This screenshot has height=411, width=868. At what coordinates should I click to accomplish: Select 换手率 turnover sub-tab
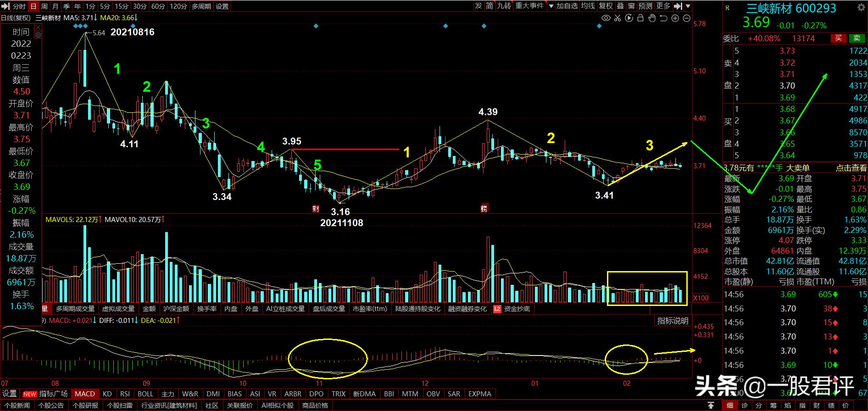[207, 309]
